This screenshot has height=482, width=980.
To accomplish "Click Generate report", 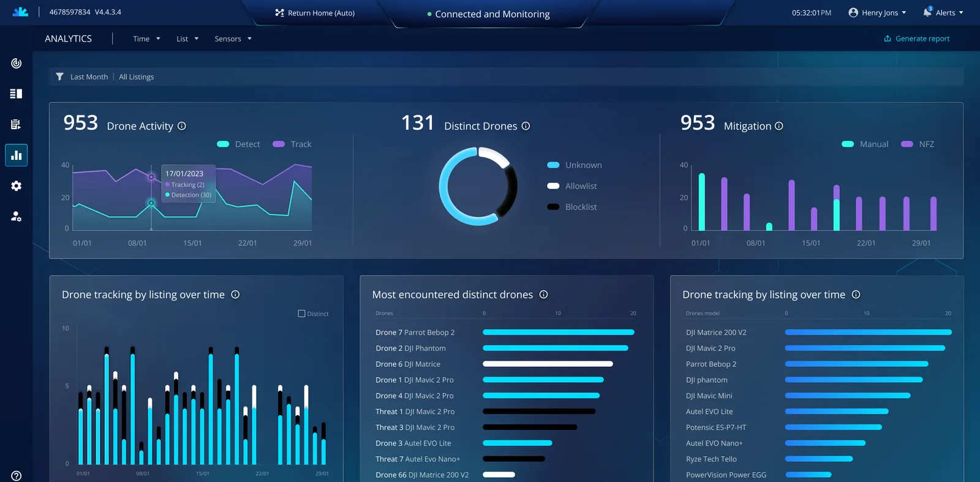I will tap(916, 39).
